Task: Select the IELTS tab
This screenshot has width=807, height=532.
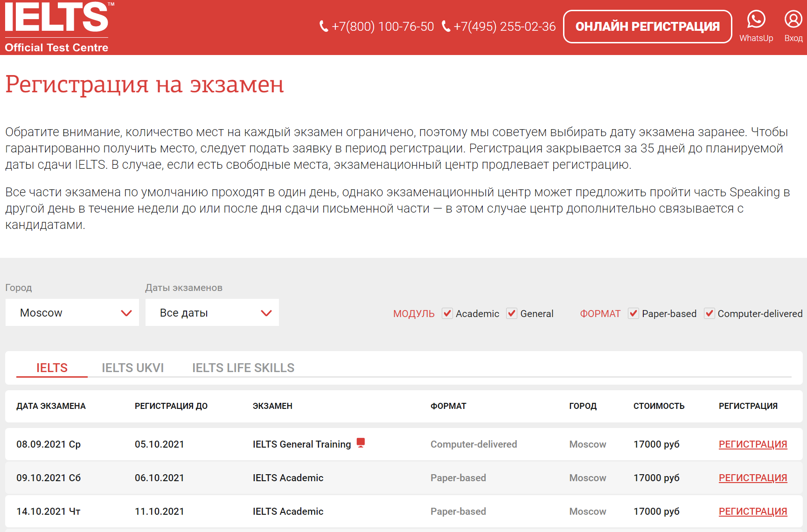Action: click(x=52, y=368)
